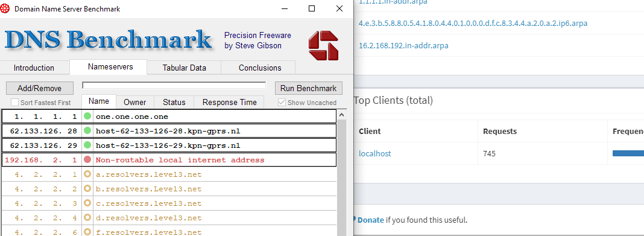This screenshot has height=236, width=644.
Task: Open the localhost client link
Action: [x=375, y=153]
